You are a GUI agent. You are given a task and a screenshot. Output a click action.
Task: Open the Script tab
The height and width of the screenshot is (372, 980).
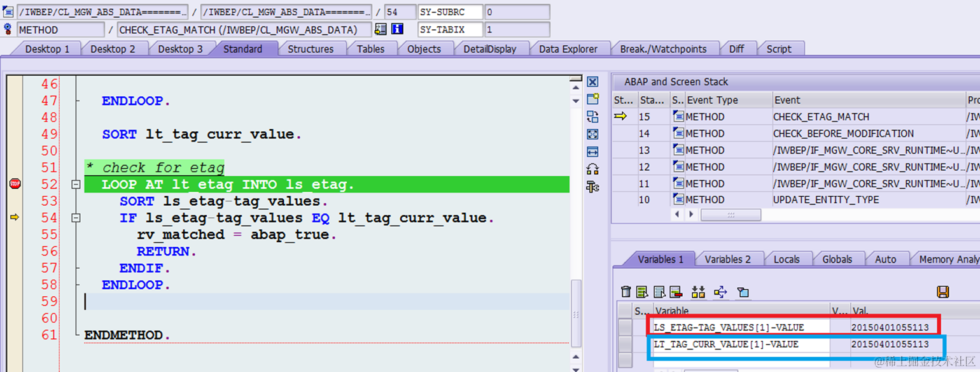click(779, 48)
